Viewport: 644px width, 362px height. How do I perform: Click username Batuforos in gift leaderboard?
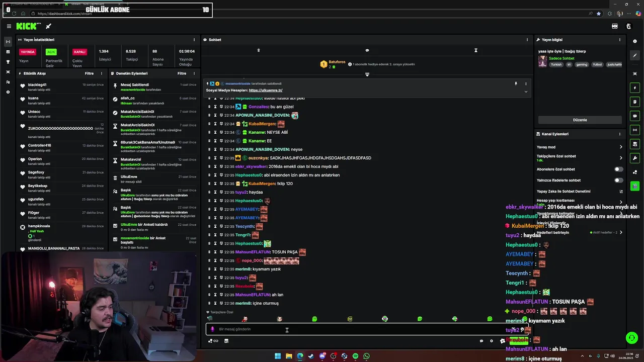(x=337, y=62)
